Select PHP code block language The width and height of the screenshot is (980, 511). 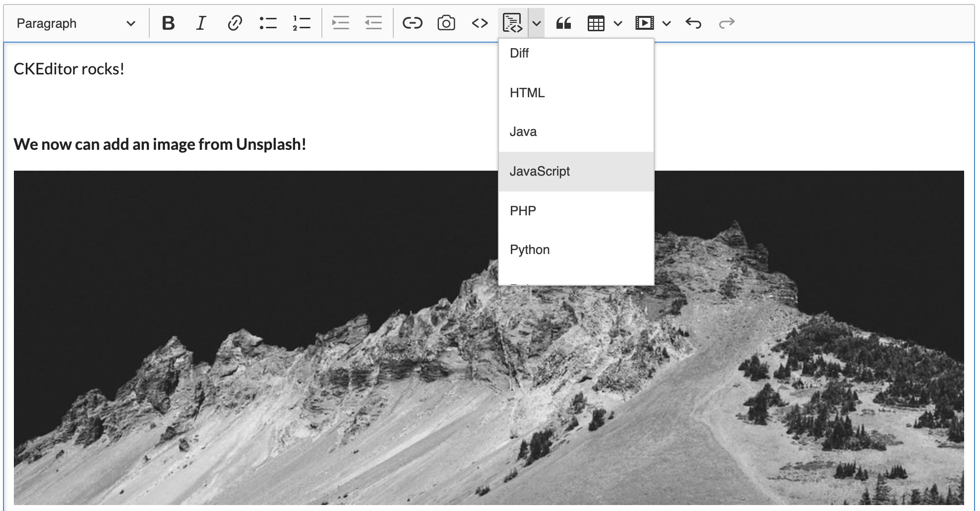576,211
